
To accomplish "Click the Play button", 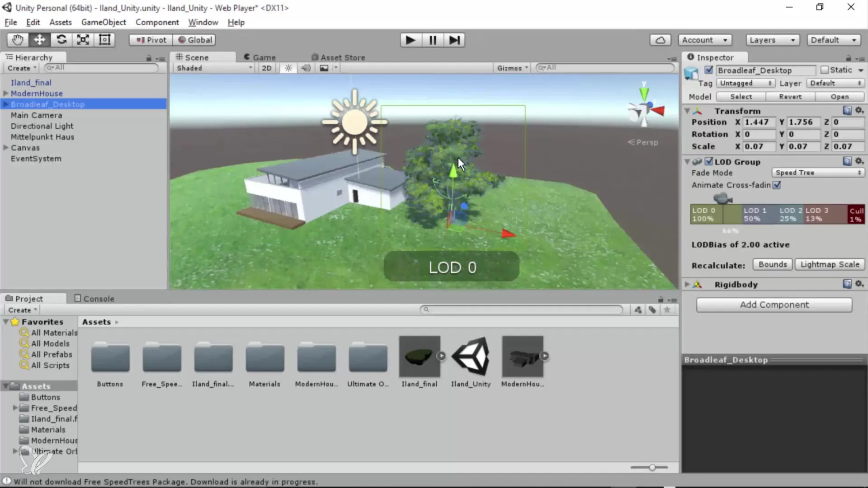I will click(x=410, y=40).
